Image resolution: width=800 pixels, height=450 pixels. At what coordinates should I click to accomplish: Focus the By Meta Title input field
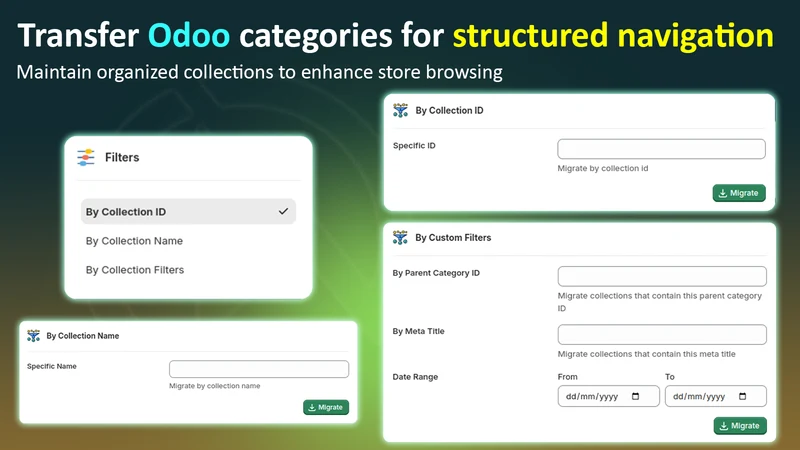pyautogui.click(x=662, y=334)
